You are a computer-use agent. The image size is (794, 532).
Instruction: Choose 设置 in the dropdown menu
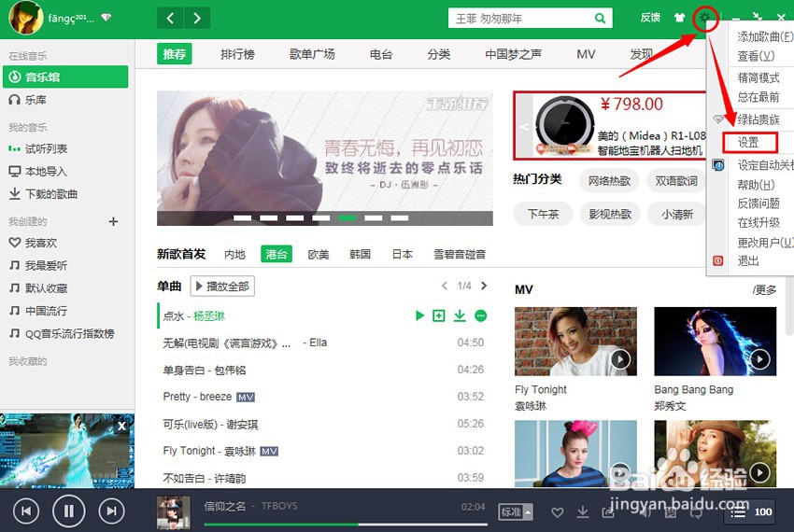749,143
